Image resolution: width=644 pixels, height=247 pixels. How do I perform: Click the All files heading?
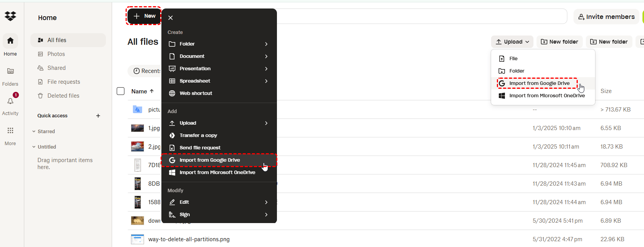143,42
